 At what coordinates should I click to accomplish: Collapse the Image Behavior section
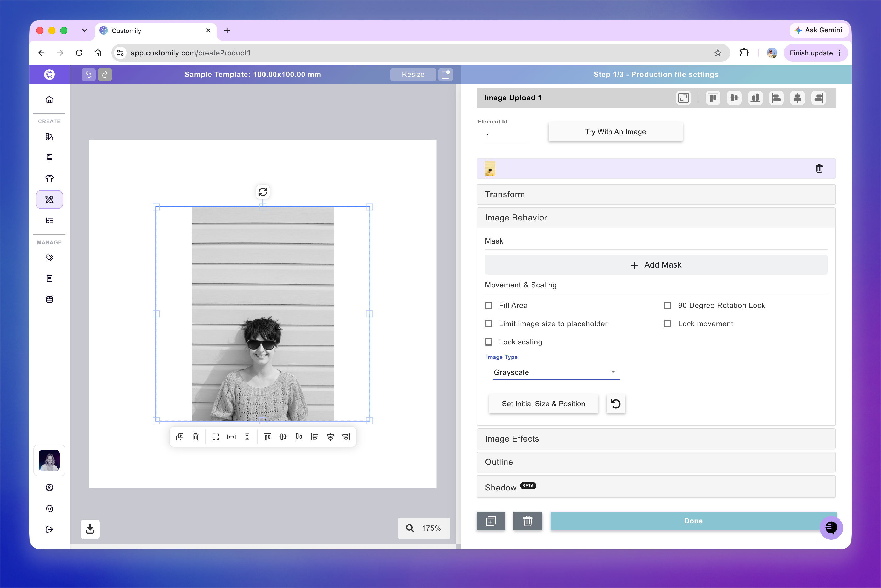point(656,218)
